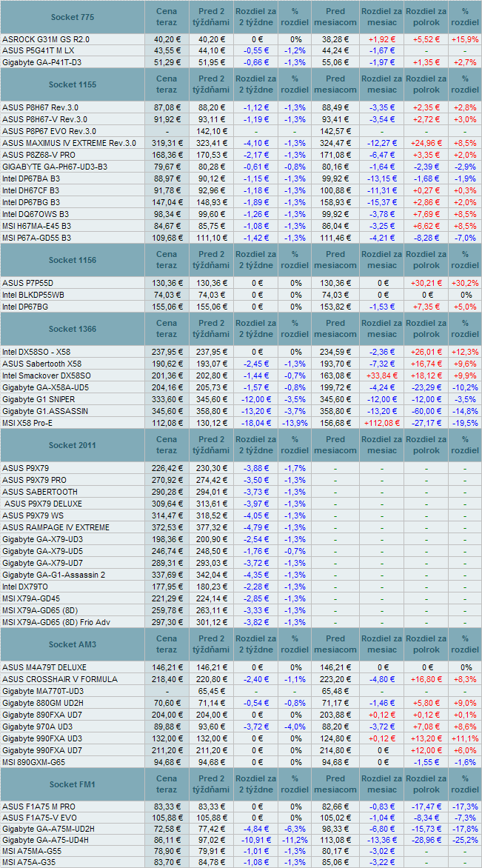Screen dimensions: 482x868
Task: Select Intel DP67BA B3 entry
Action: click(31, 178)
